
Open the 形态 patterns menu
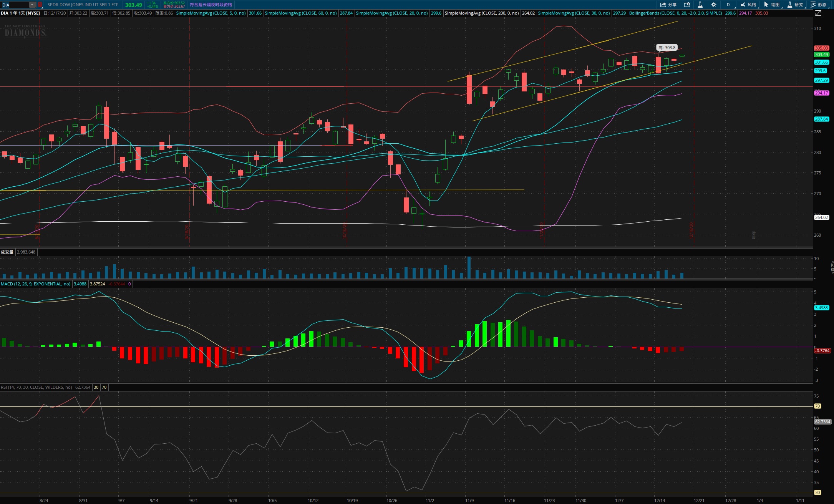(x=819, y=5)
